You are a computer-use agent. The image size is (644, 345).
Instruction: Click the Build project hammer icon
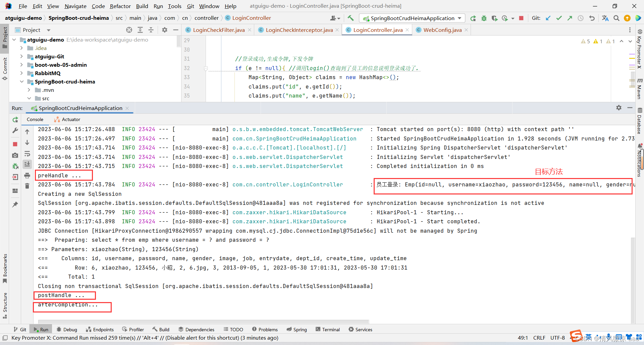[351, 18]
